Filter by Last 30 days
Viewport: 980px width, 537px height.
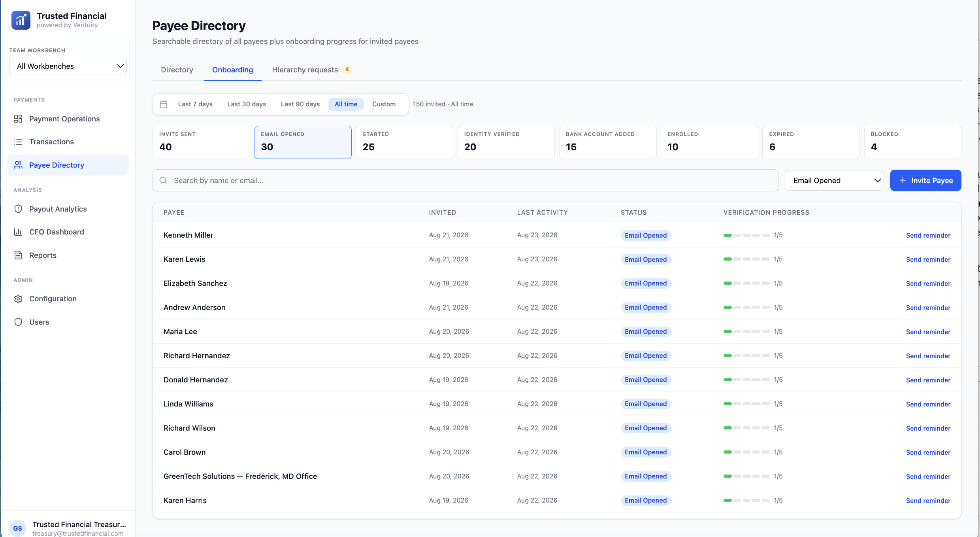247,104
